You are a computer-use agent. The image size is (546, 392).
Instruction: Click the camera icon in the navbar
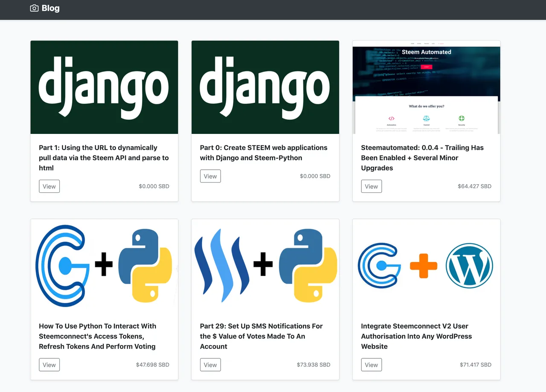point(35,8)
